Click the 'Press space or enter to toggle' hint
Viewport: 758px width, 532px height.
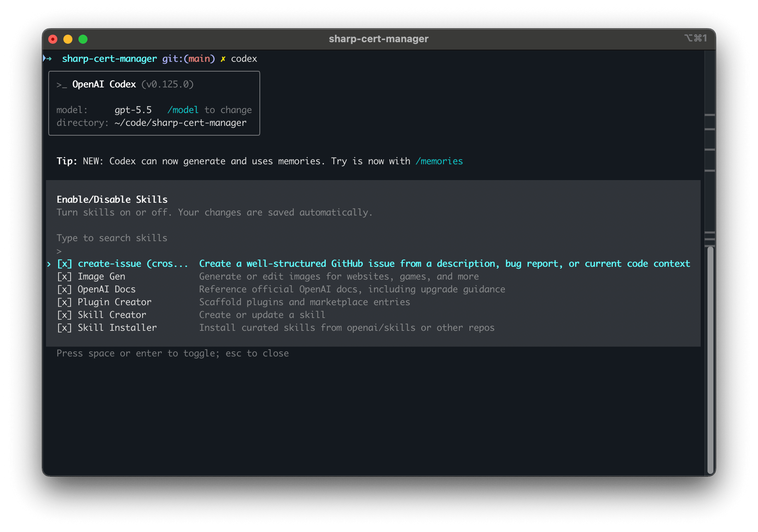(x=173, y=353)
